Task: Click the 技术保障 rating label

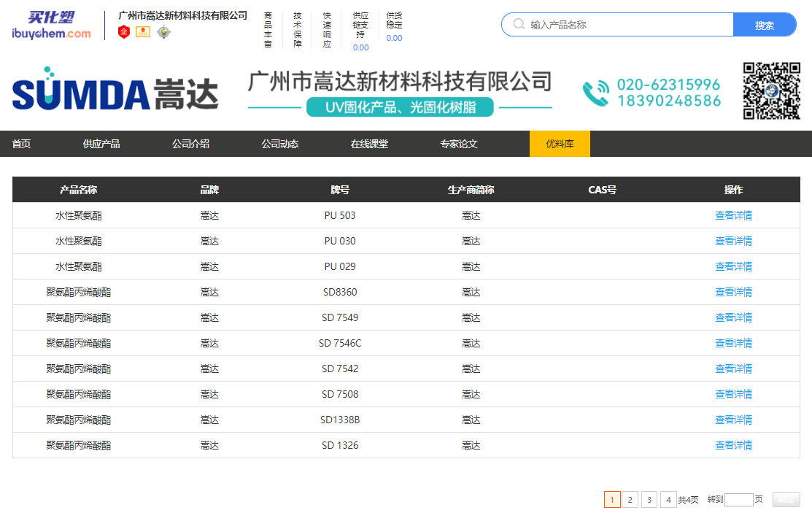Action: [297, 29]
